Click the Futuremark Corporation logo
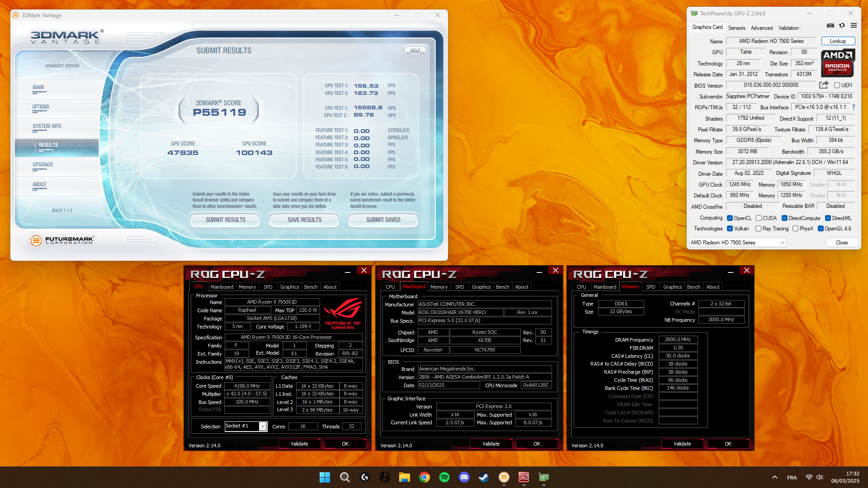The width and height of the screenshot is (868, 488). point(62,240)
